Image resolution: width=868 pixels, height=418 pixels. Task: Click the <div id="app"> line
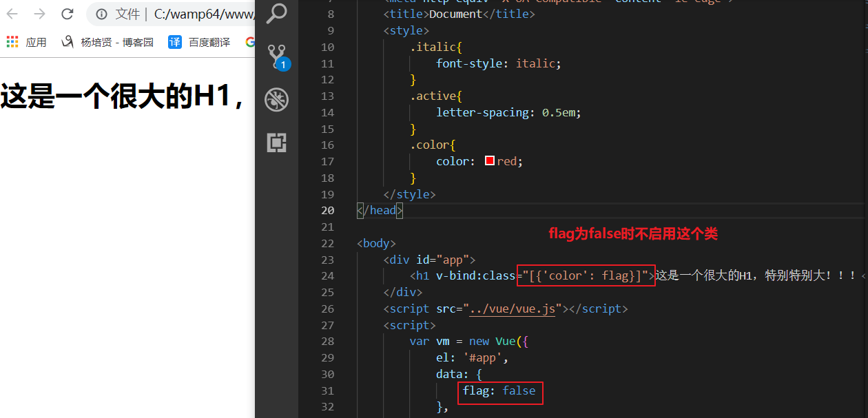[x=430, y=260]
